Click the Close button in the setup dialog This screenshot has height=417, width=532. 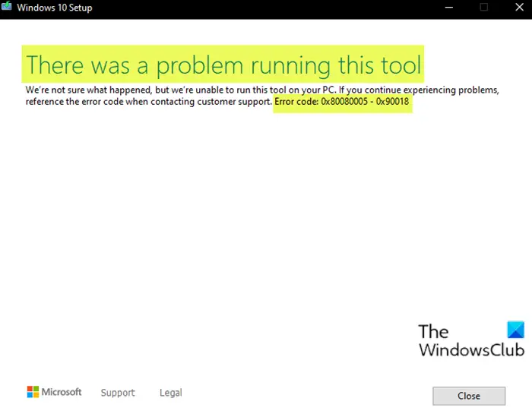tap(469, 396)
